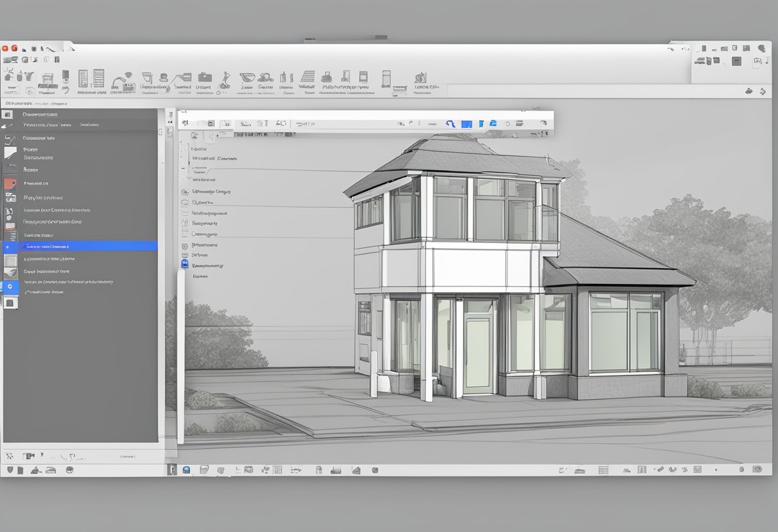Click the stacked horizontal lines icon in the ribbon

(x=308, y=77)
